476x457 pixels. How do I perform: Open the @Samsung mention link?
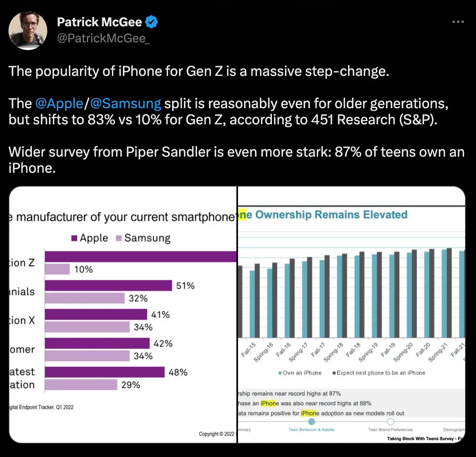pos(126,103)
